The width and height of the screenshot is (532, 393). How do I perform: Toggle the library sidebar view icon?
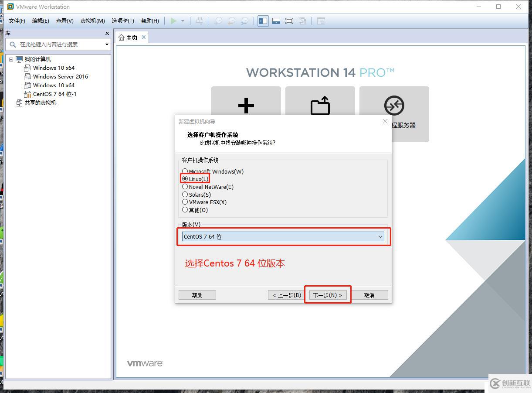263,21
